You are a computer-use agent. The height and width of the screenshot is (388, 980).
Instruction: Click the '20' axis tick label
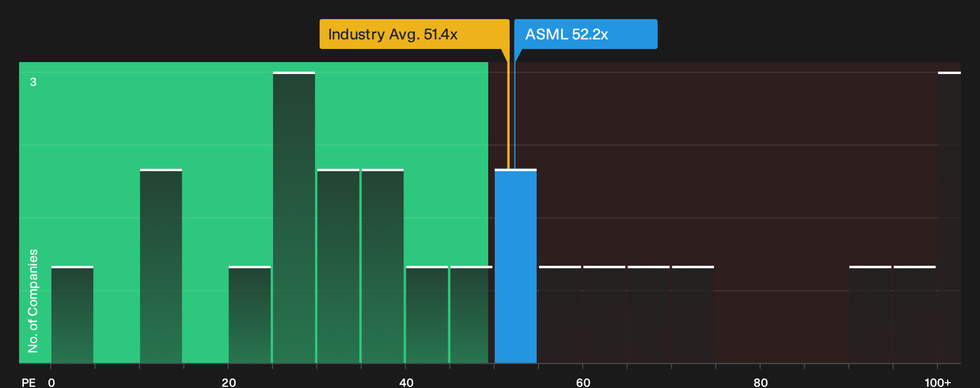[x=229, y=382]
